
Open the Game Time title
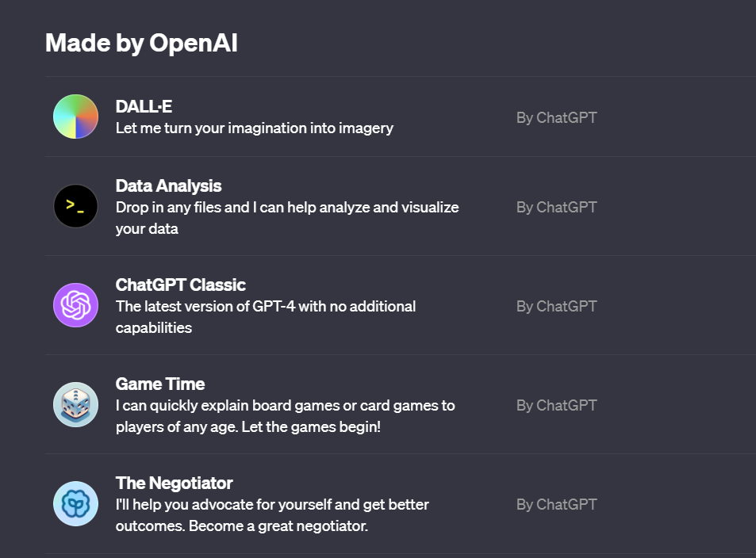(160, 384)
